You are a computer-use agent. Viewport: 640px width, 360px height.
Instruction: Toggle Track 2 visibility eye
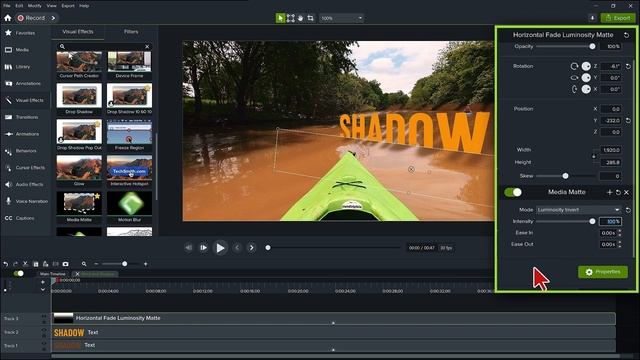pyautogui.click(x=44, y=330)
